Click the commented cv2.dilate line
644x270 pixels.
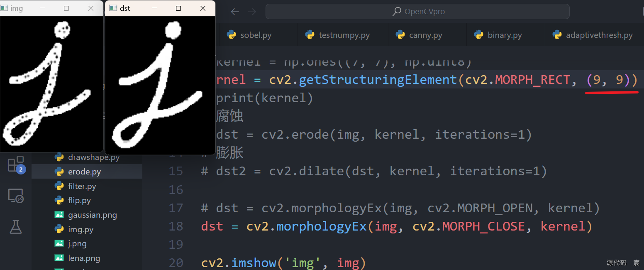pyautogui.click(x=374, y=171)
